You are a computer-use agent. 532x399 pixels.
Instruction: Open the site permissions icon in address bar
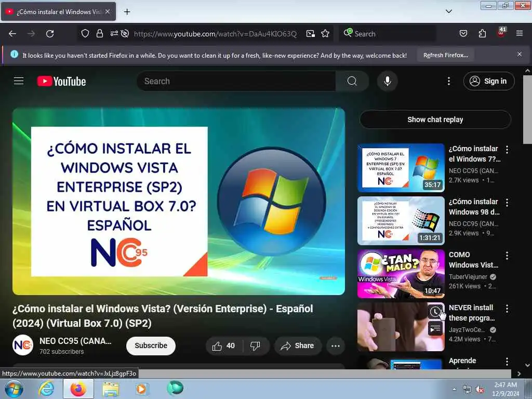pyautogui.click(x=114, y=33)
